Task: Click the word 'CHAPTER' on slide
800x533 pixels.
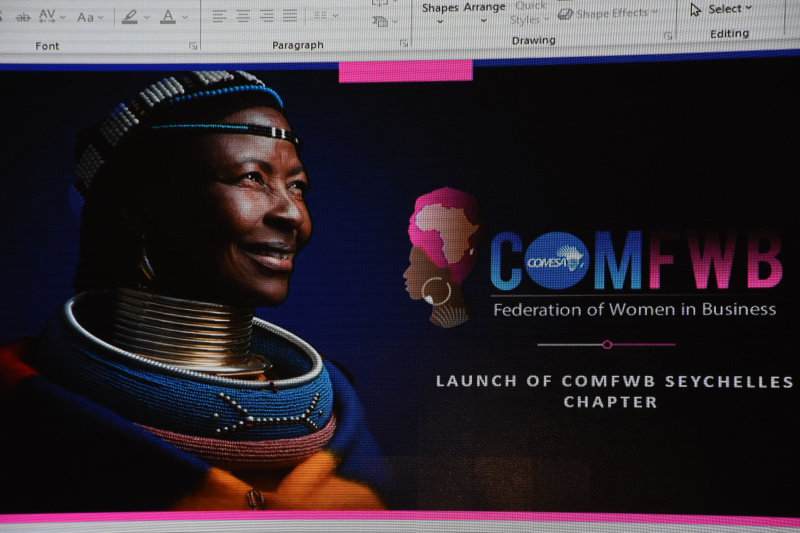Action: [x=611, y=402]
